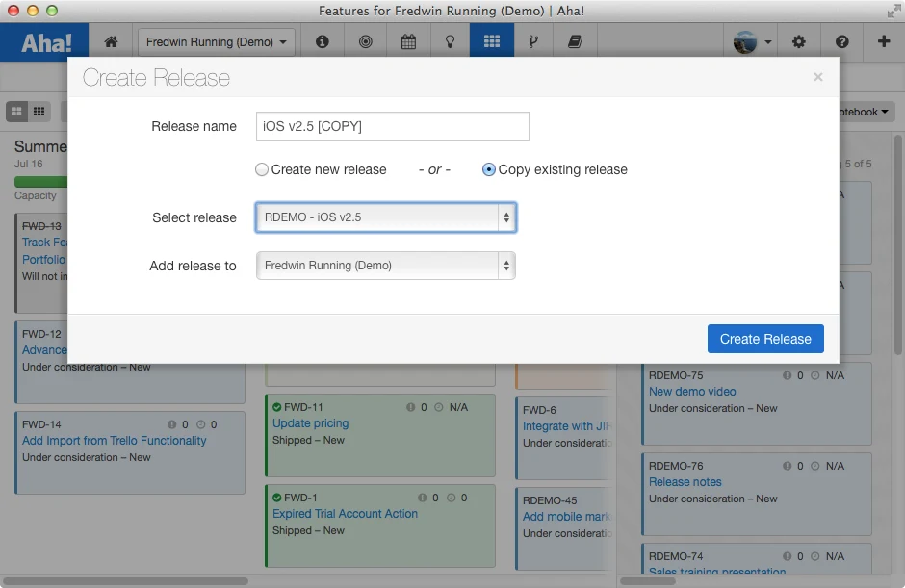Image resolution: width=905 pixels, height=588 pixels.
Task: Open the product info icon
Action: pos(323,41)
